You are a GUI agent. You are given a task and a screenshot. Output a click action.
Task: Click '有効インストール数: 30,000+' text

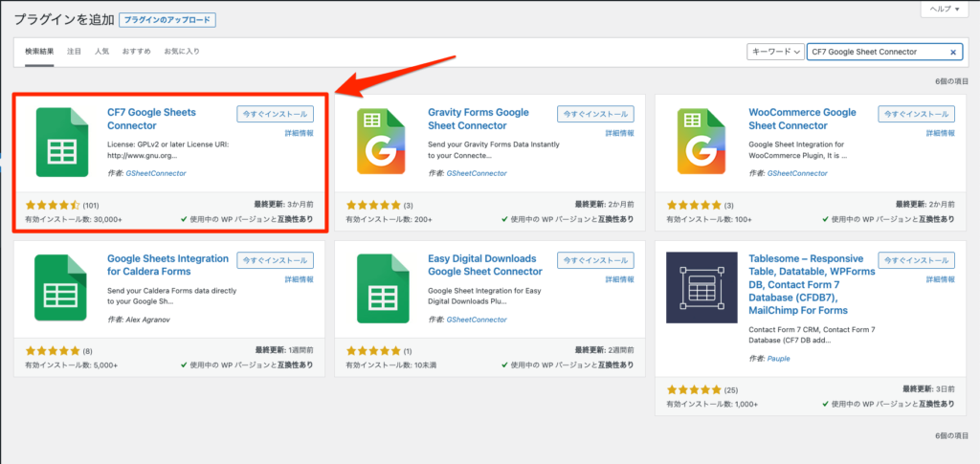coord(74,220)
